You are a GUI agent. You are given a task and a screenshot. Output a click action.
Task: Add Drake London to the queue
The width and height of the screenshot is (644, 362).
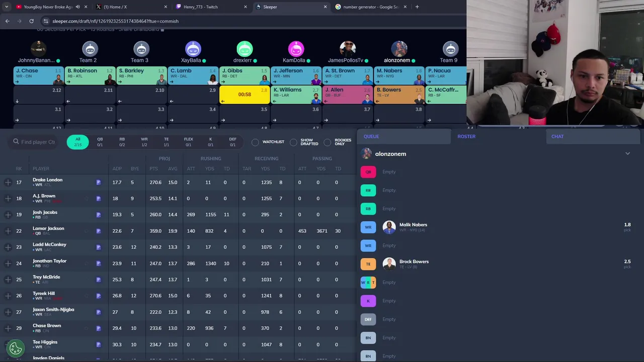click(x=8, y=183)
